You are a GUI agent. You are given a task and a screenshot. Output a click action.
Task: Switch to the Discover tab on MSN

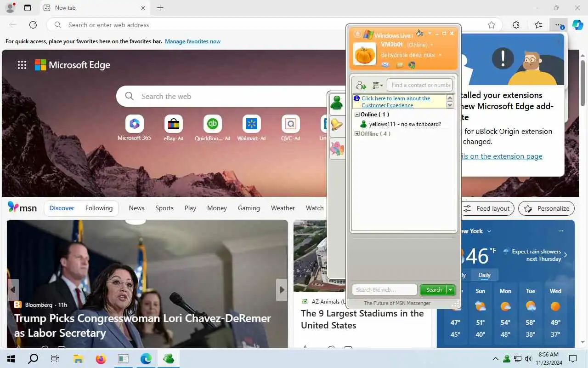62,208
